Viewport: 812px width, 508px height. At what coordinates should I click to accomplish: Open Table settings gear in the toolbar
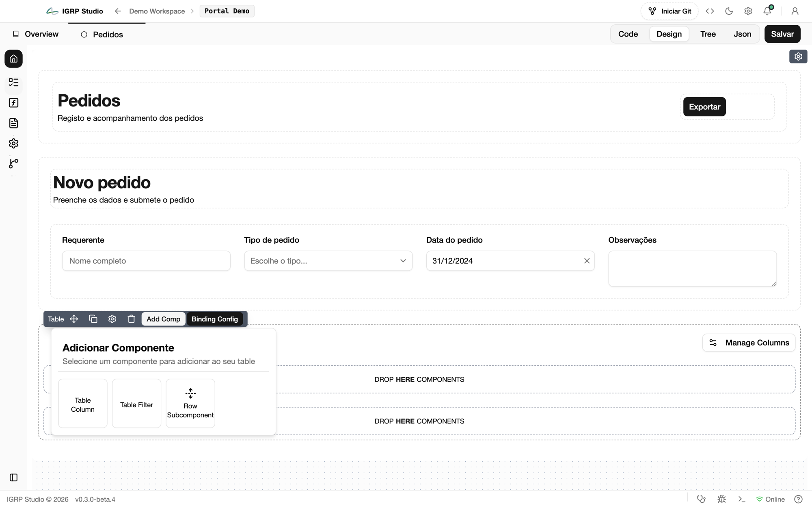click(x=112, y=319)
